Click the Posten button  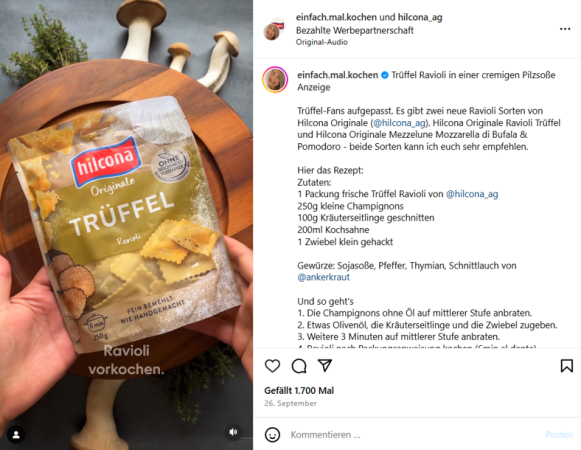[559, 434]
